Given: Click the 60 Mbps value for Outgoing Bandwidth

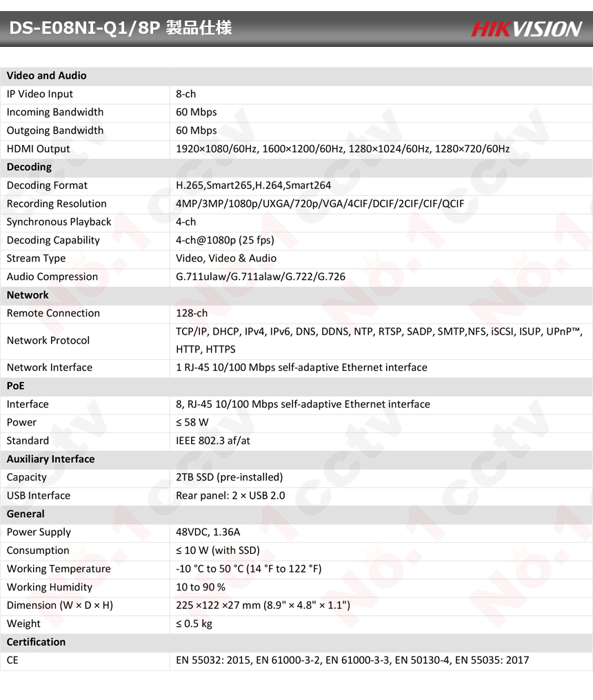Looking at the screenshot, I should (197, 130).
